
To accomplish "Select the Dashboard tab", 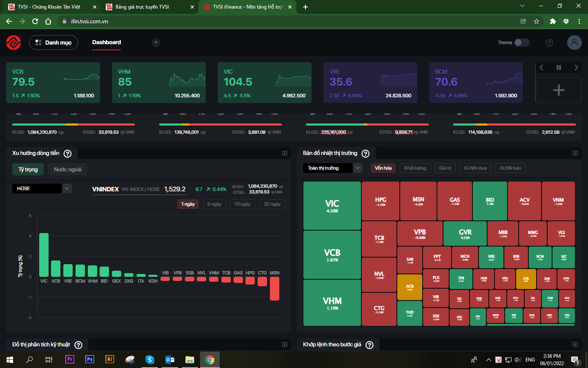I will point(107,43).
